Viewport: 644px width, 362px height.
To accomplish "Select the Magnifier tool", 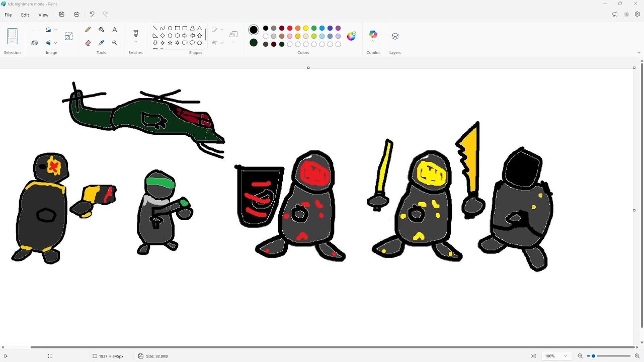I will [115, 43].
